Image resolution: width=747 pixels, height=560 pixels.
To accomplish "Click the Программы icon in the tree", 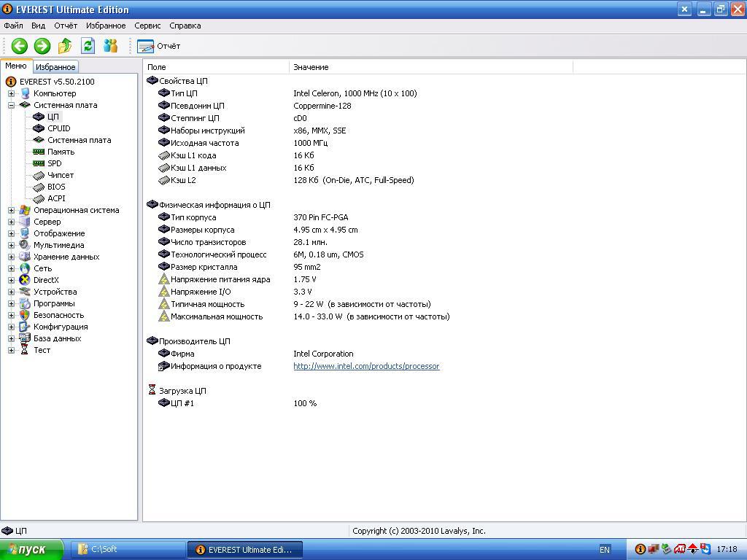I will coord(25,303).
